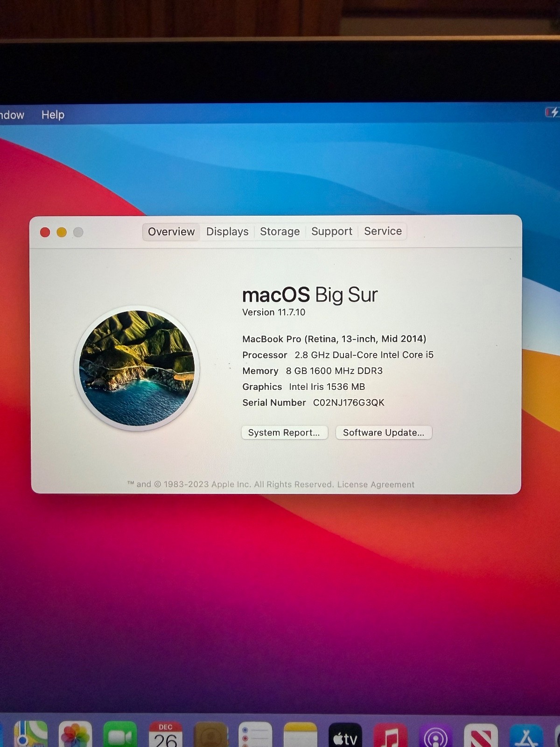560x747 pixels.
Task: Click the macOS Big Sur wallpaper logo image
Action: [137, 368]
